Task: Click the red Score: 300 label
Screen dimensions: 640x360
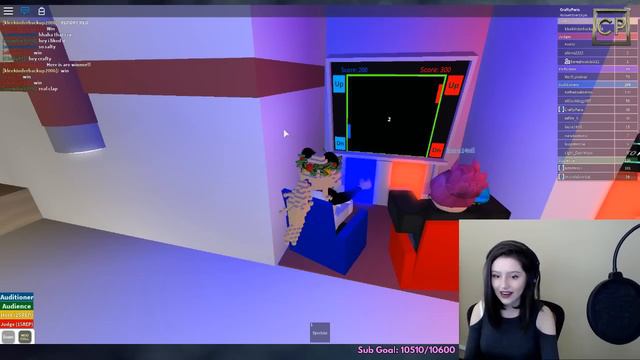Action: [435, 70]
